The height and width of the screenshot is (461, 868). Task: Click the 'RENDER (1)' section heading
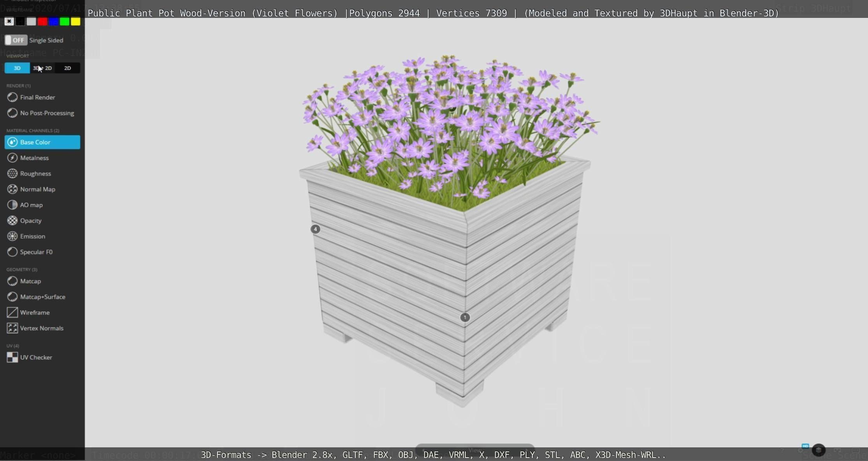coord(18,86)
